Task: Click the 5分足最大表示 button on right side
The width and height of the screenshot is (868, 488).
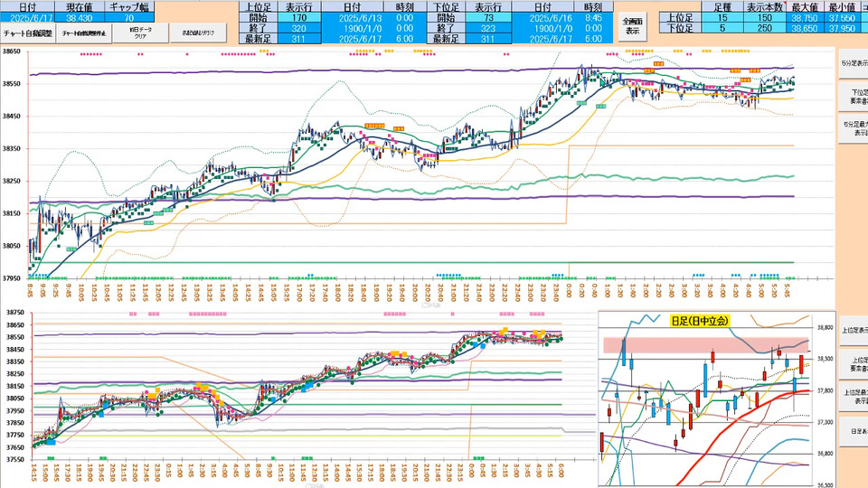Action: coord(853,128)
